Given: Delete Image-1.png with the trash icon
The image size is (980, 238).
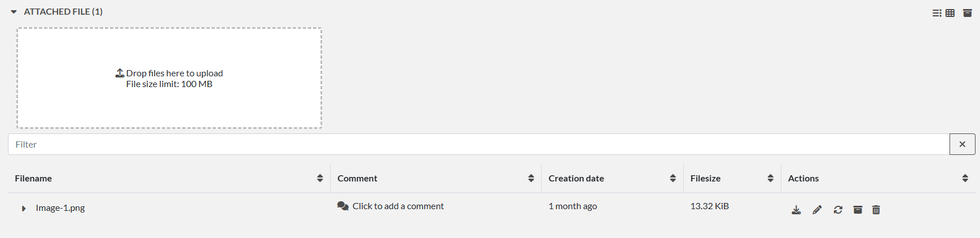Looking at the screenshot, I should pyautogui.click(x=876, y=210).
